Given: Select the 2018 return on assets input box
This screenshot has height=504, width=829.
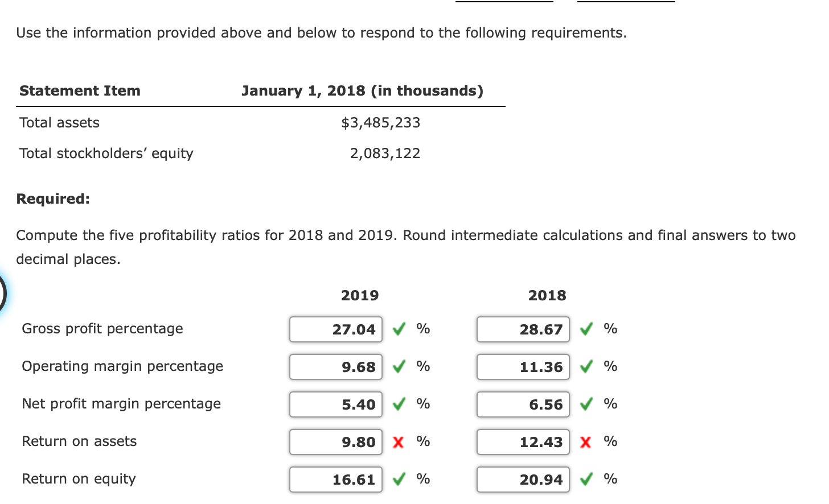Looking at the screenshot, I should coord(523,442).
